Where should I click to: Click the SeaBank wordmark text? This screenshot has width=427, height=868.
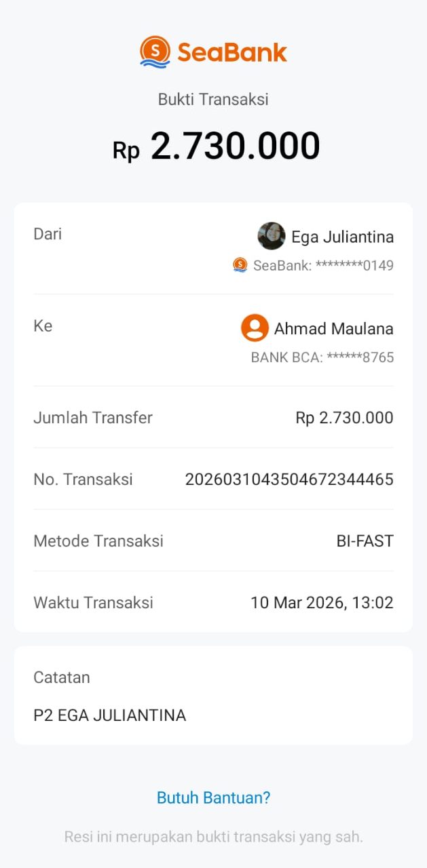(x=232, y=52)
